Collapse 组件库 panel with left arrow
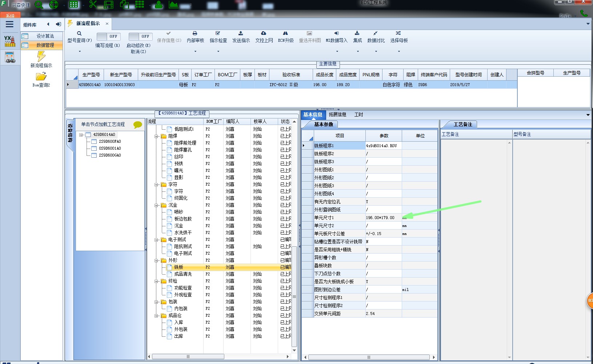This screenshot has width=593, height=364. click(48, 24)
